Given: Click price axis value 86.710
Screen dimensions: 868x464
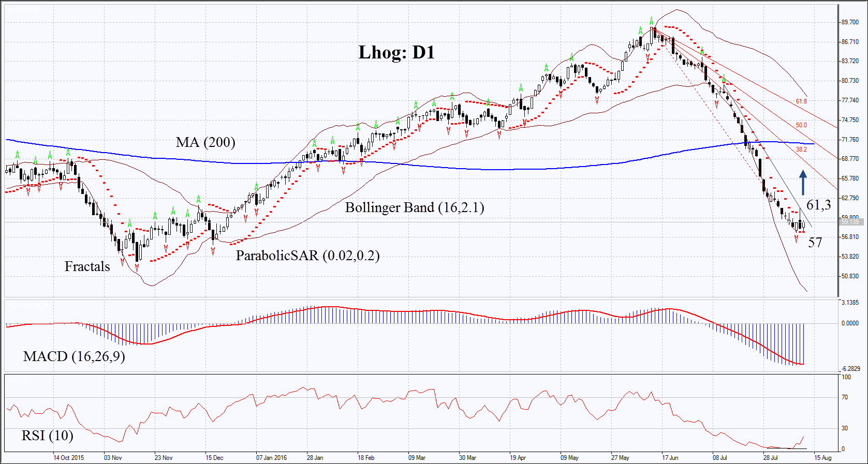Looking at the screenshot, I should (x=850, y=42).
